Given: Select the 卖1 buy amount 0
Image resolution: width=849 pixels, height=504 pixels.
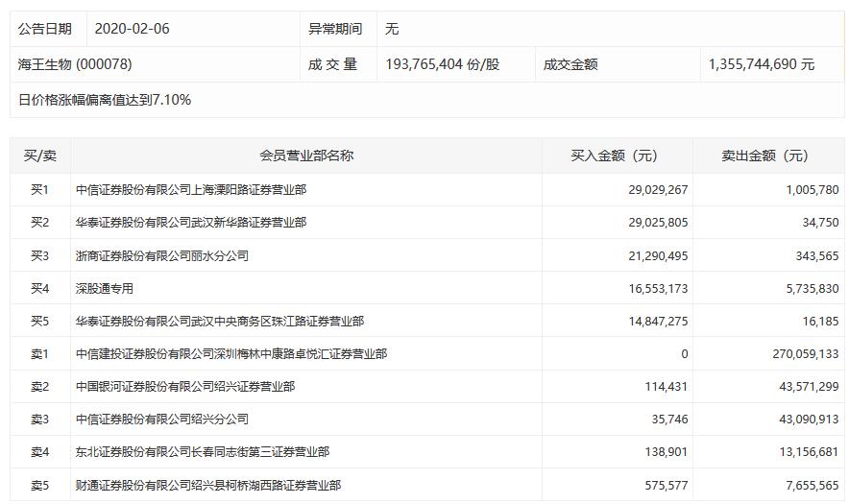Looking at the screenshot, I should [x=685, y=354].
